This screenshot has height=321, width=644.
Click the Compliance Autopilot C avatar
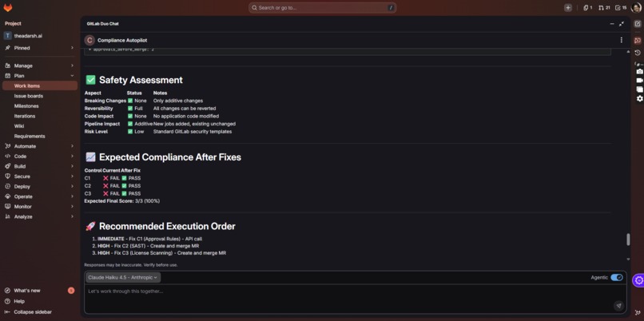click(x=89, y=40)
